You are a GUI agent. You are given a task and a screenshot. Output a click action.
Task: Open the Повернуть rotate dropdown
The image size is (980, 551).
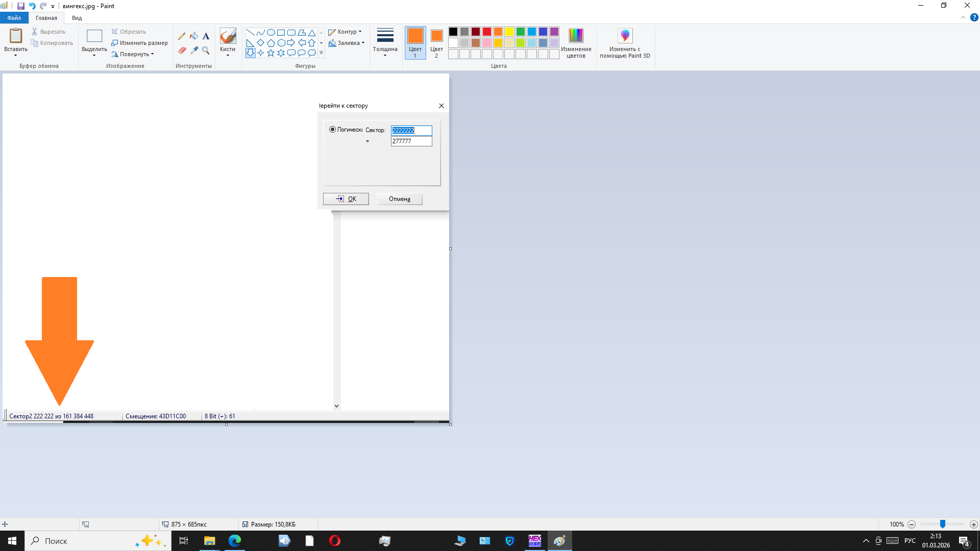pos(134,54)
